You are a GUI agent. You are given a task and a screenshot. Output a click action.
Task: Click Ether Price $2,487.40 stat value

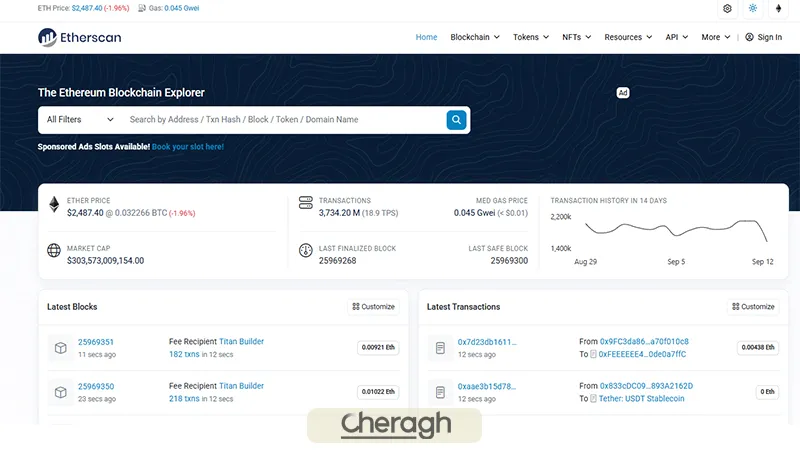pos(85,213)
